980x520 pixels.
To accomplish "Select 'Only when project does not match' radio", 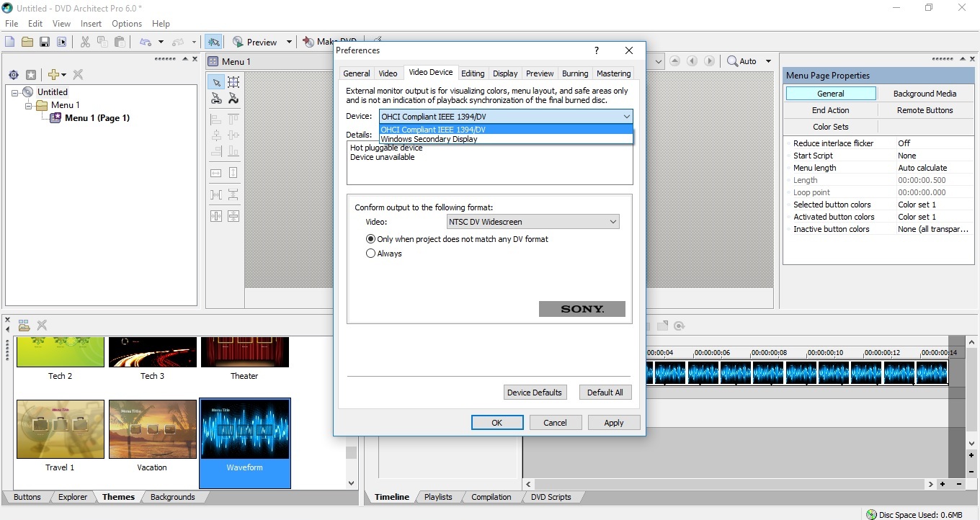I will [371, 239].
